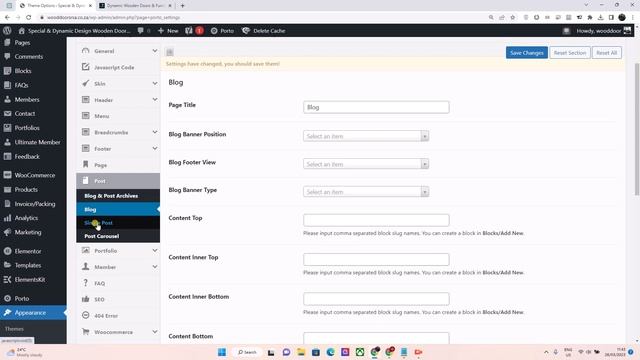Click the New plus icon in admin bar
This screenshot has height=360, width=640.
coord(161,31)
